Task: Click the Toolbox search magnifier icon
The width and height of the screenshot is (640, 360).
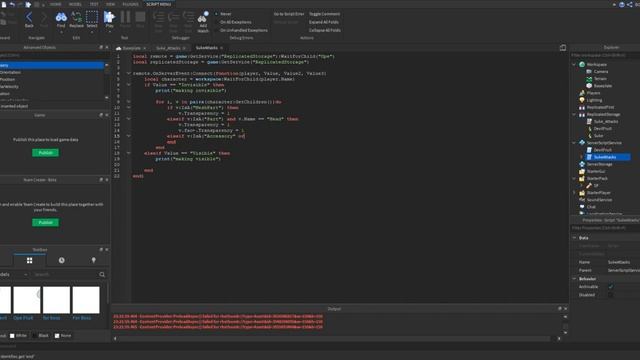Action: pyautogui.click(x=102, y=274)
